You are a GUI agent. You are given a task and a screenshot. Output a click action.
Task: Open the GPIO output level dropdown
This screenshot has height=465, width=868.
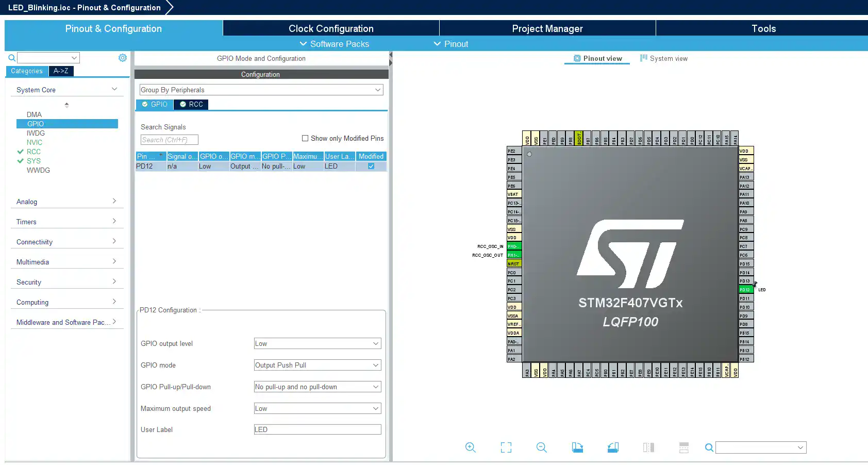click(x=318, y=343)
